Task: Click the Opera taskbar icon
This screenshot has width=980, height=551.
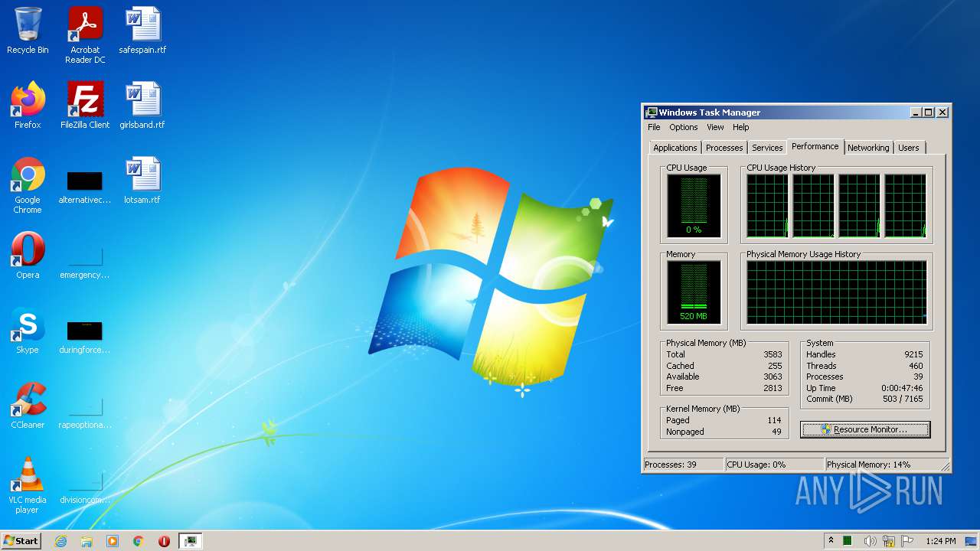Action: click(x=164, y=541)
